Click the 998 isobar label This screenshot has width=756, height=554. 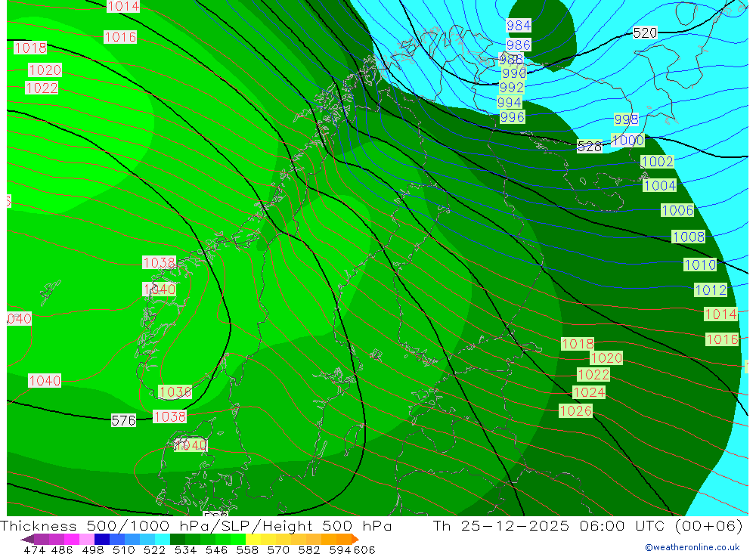626,119
